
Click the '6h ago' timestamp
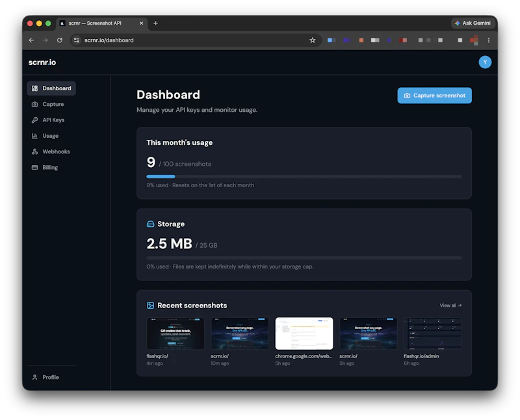[411, 363]
